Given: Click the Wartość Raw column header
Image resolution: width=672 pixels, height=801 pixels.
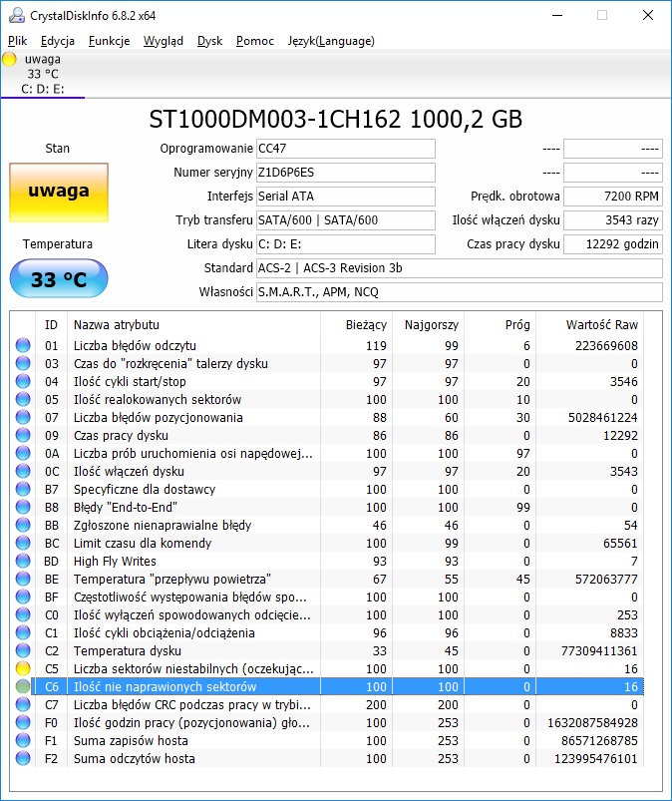Looking at the screenshot, I should click(x=590, y=324).
